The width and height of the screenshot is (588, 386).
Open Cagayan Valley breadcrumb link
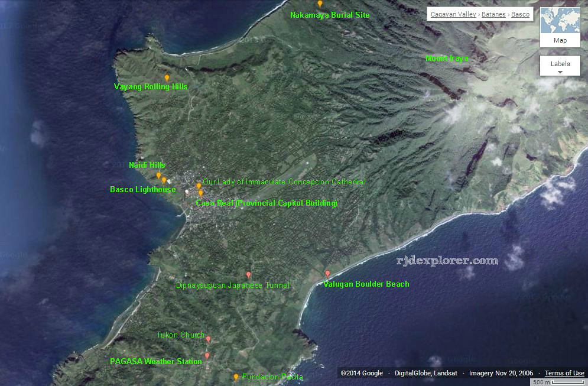[453, 14]
